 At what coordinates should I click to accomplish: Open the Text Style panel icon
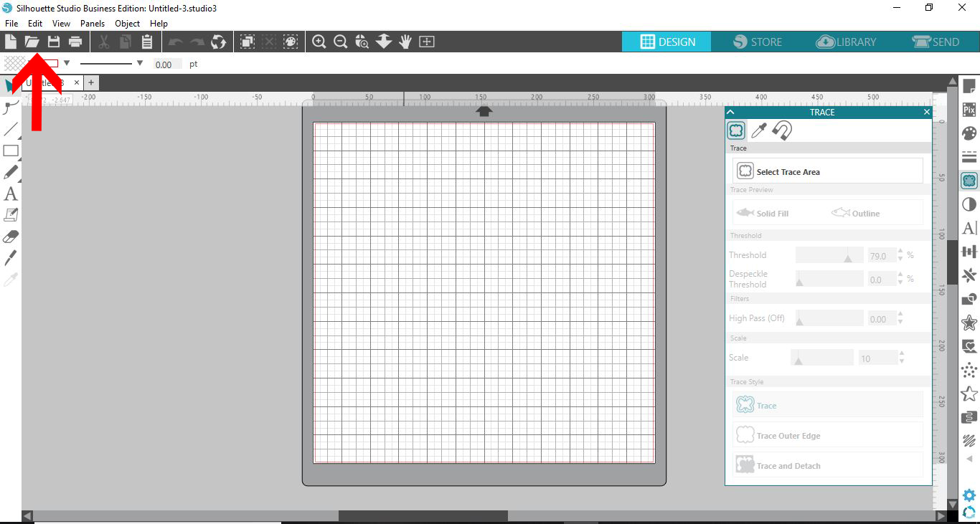tap(969, 228)
